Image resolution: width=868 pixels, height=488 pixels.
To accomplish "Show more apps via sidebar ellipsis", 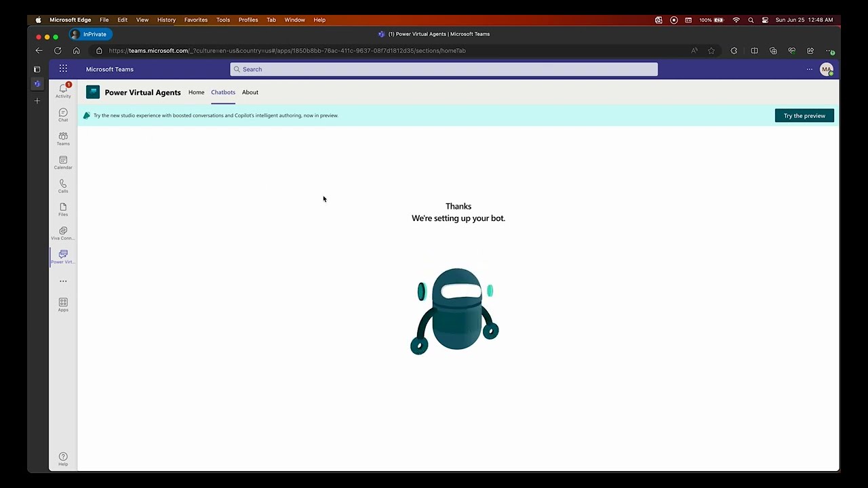I will tap(63, 281).
